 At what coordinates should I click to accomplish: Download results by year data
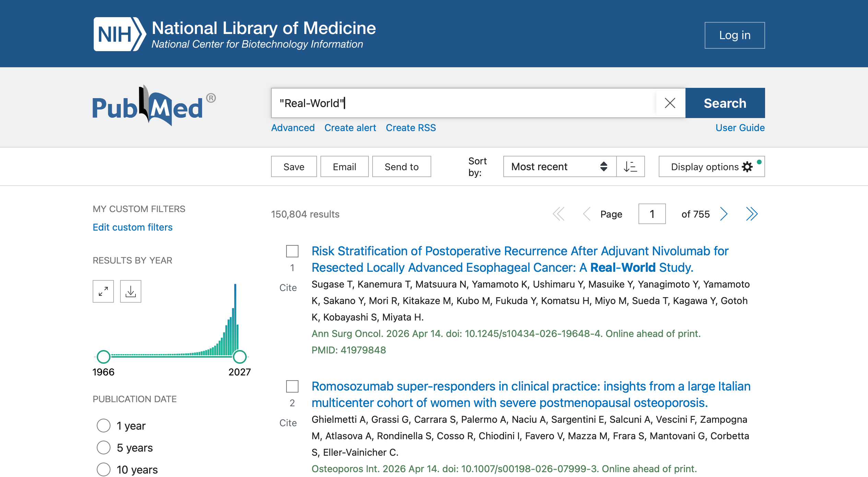click(130, 291)
